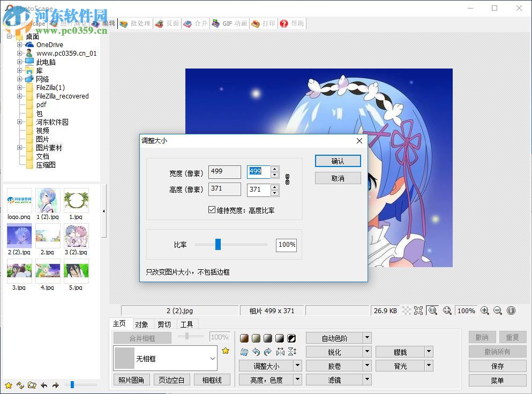Viewport: 532px width, 394px height.
Task: Expand the OneDrive tree node
Action: point(19,44)
